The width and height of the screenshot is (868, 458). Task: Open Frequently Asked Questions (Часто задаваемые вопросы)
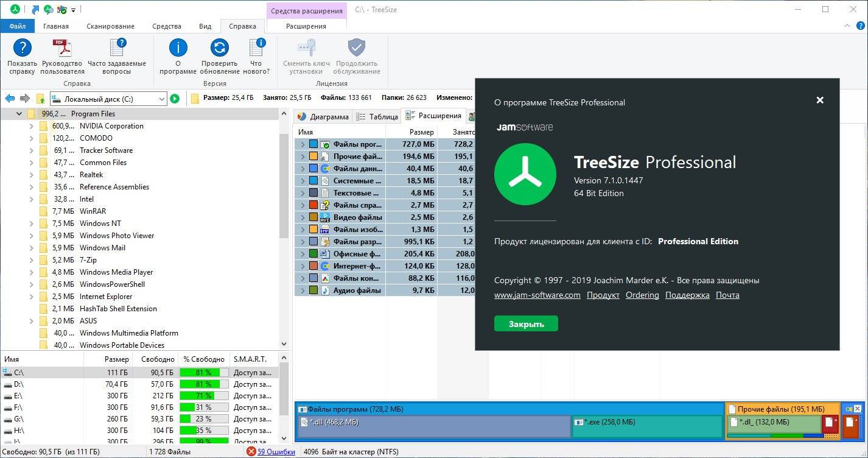tap(117, 49)
